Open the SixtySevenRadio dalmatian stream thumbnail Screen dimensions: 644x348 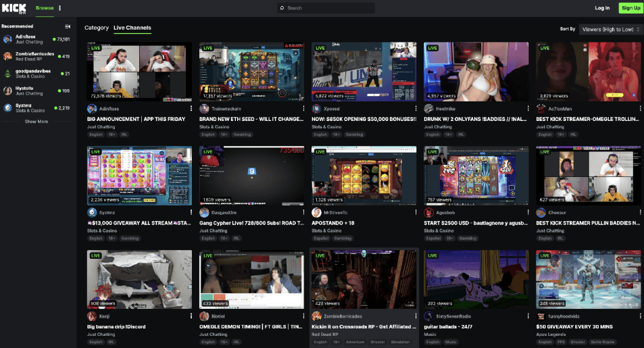pos(476,279)
